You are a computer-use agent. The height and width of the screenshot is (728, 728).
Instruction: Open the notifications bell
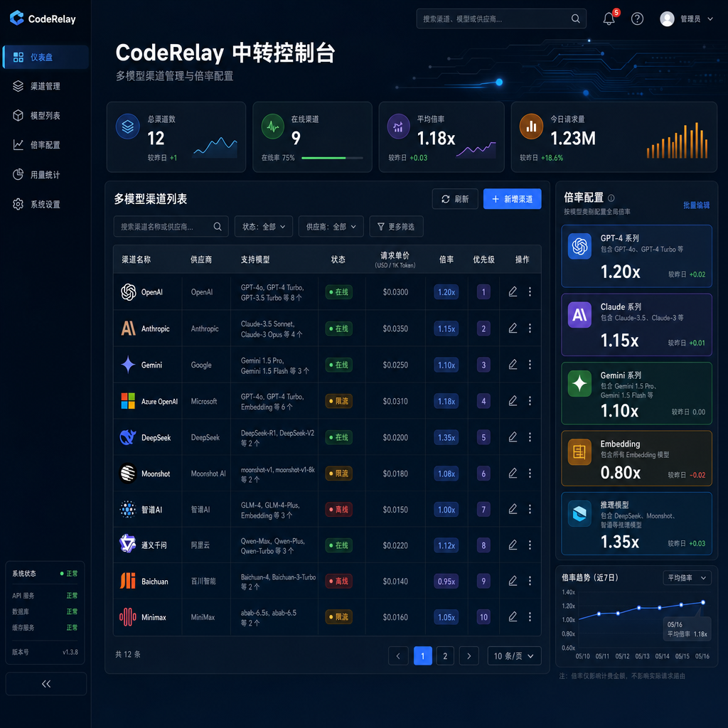tap(609, 18)
